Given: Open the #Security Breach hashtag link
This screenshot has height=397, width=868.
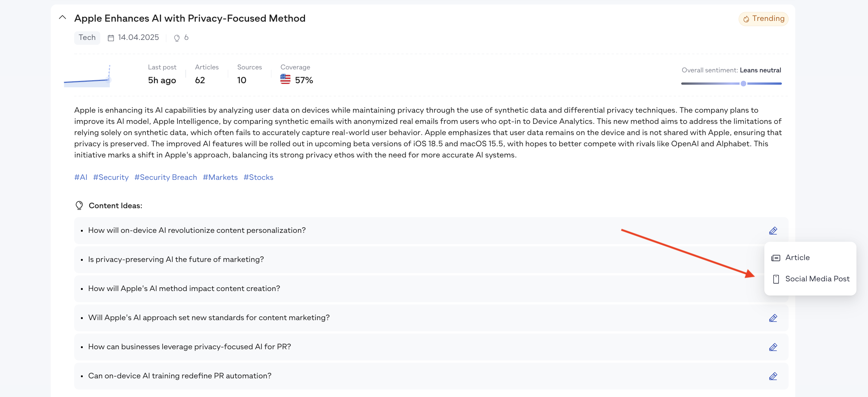Looking at the screenshot, I should (x=166, y=177).
